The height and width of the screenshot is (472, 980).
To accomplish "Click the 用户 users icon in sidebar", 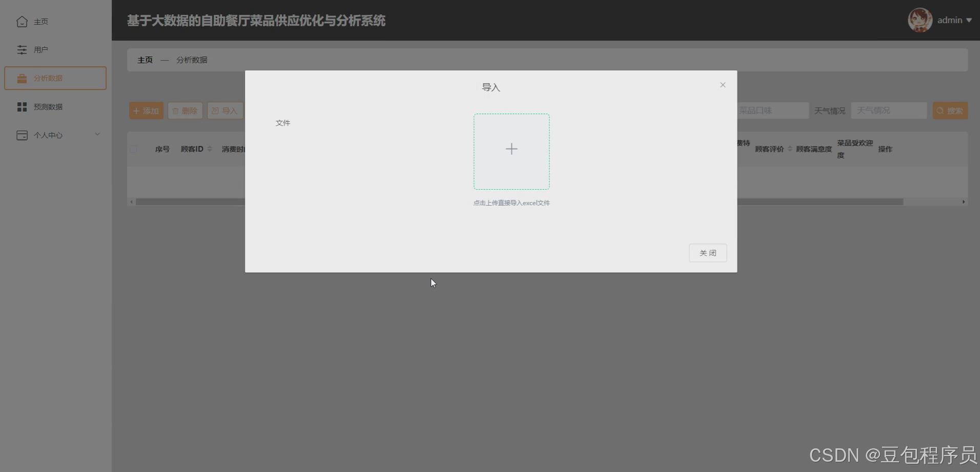I will [22, 49].
